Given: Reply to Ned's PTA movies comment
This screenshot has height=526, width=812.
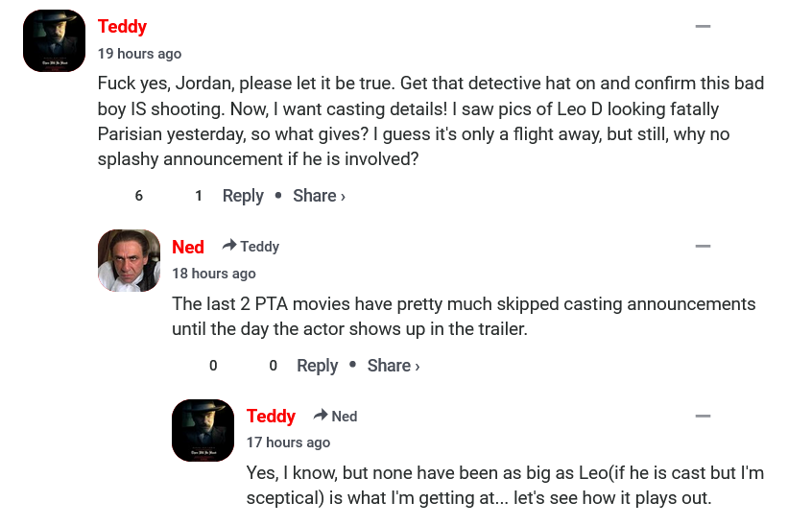Looking at the screenshot, I should [x=317, y=366].
